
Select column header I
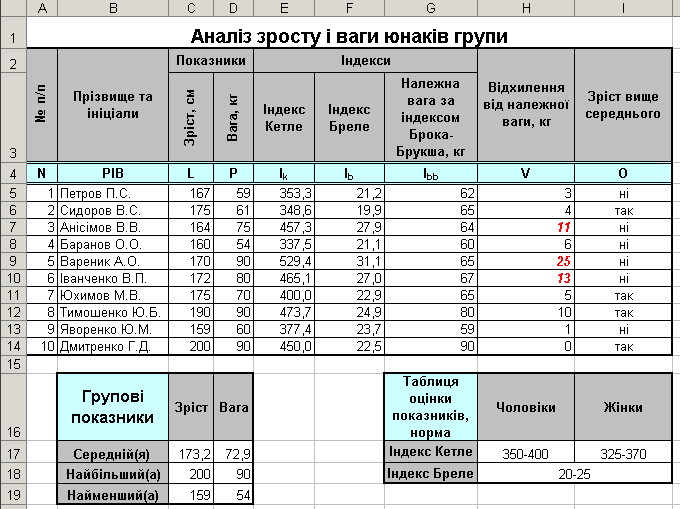point(623,8)
